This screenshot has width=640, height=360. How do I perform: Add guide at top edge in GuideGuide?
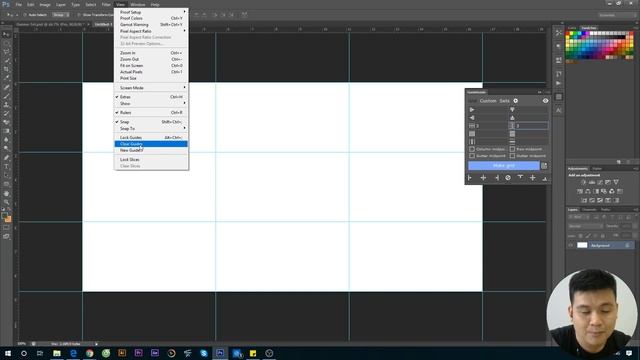[x=520, y=177]
